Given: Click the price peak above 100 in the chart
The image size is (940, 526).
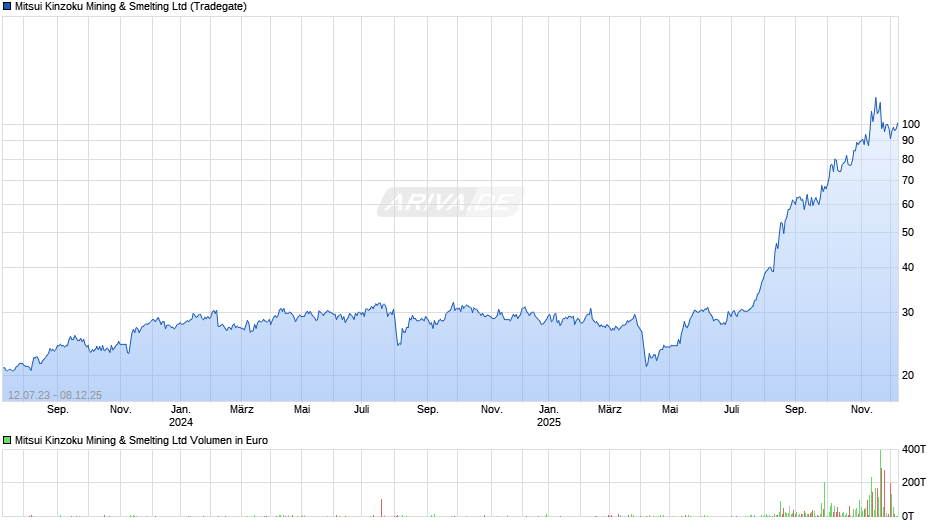Looking at the screenshot, I should (x=876, y=98).
